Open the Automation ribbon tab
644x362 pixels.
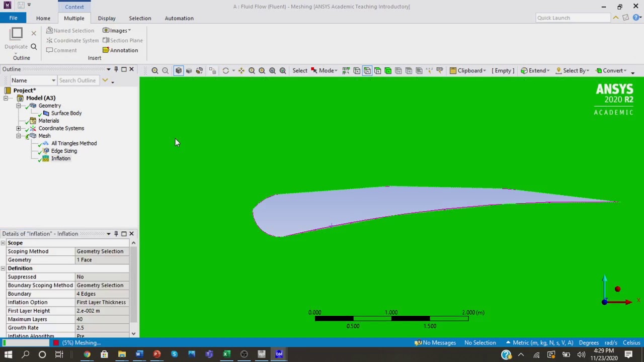179,18
